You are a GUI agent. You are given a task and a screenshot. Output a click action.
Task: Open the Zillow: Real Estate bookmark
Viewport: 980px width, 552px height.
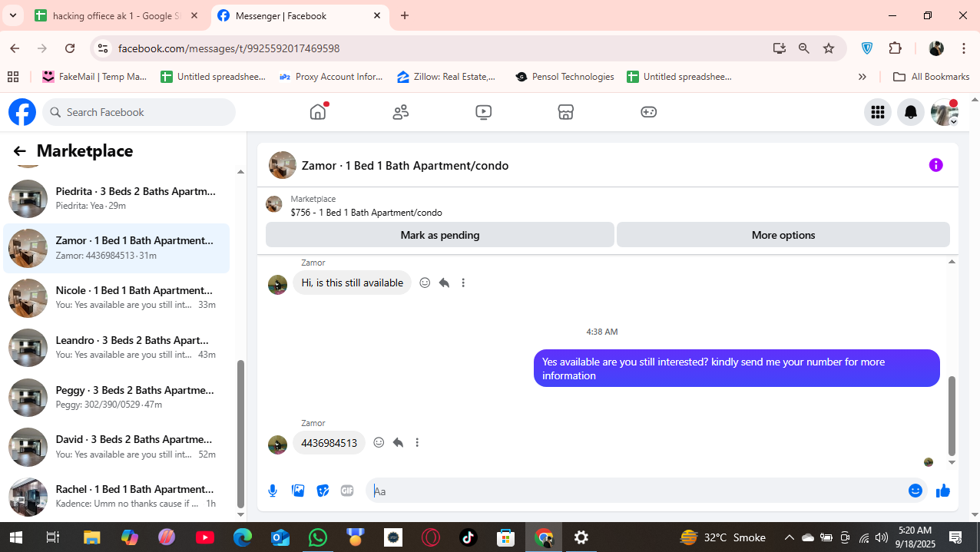447,77
